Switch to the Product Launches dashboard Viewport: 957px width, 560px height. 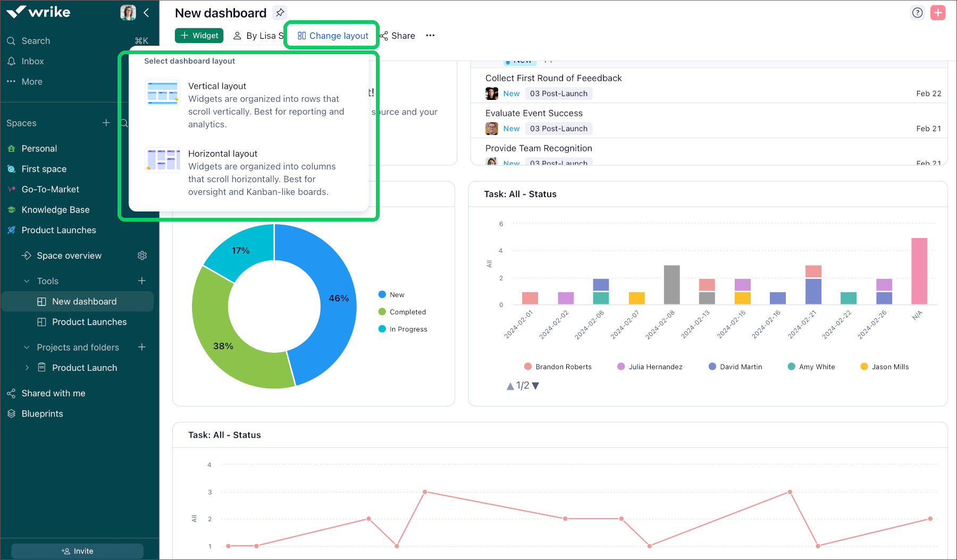coord(89,322)
